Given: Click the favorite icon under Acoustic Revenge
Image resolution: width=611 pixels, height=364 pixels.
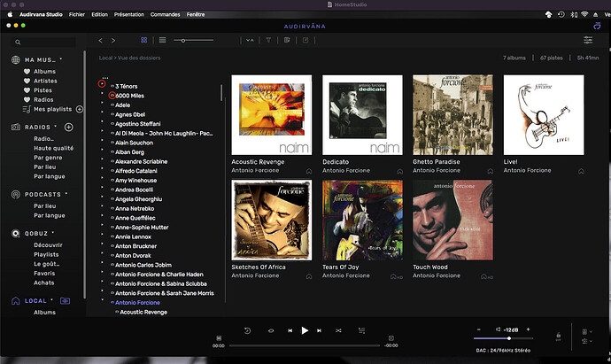Looking at the screenshot, I should point(309,171).
